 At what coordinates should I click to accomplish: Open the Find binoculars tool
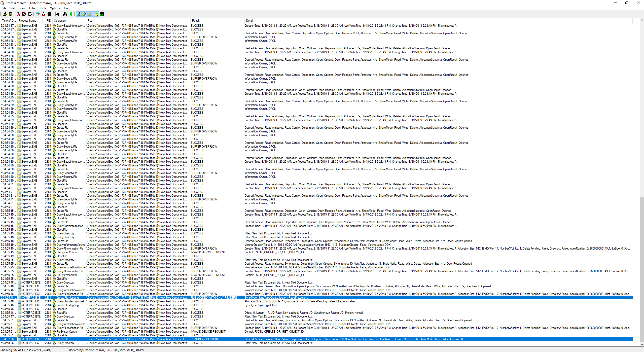tap(65, 14)
